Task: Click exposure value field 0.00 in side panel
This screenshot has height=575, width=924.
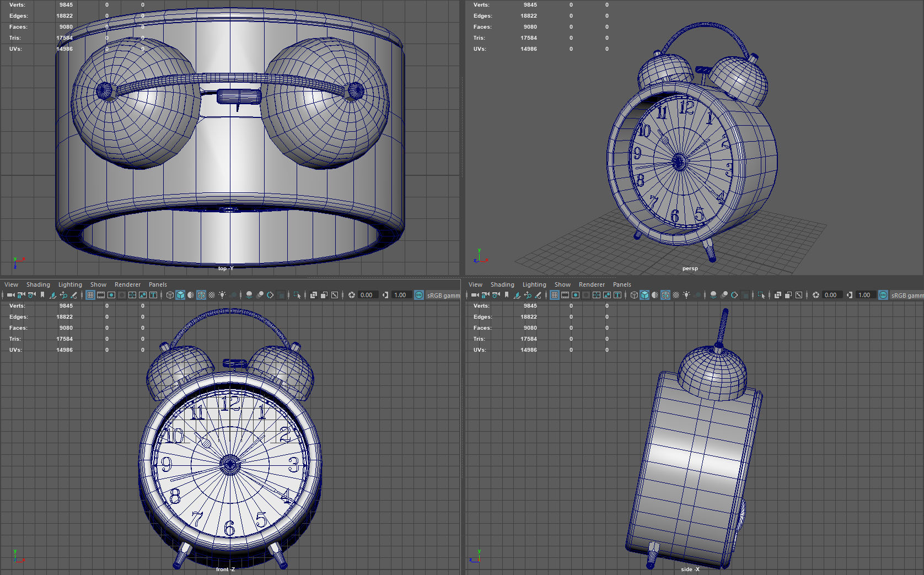Action: [831, 295]
